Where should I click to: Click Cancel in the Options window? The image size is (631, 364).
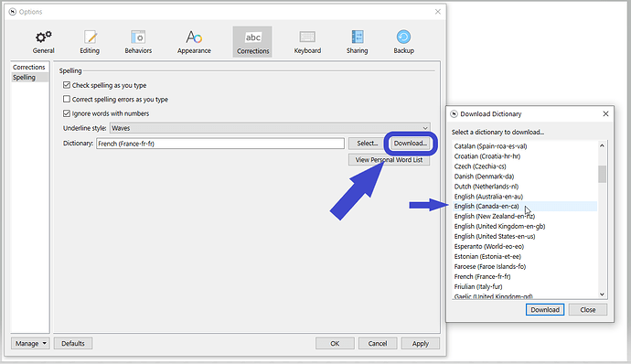pos(378,344)
